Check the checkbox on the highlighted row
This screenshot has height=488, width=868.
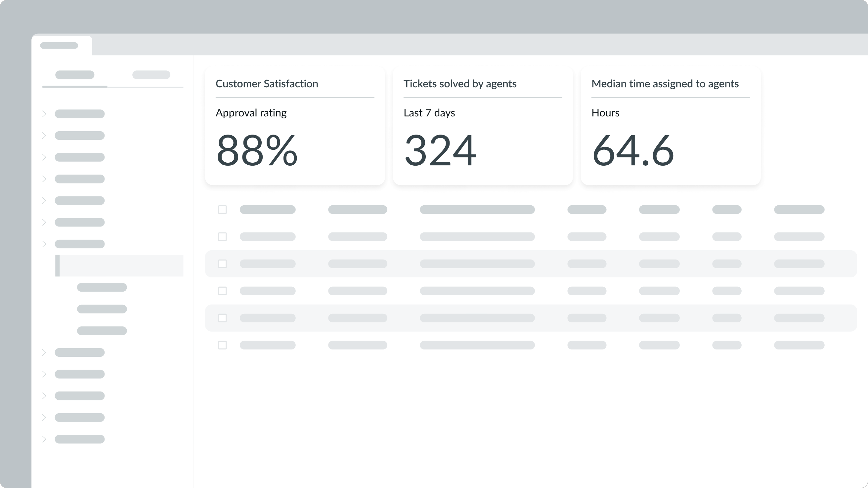pyautogui.click(x=222, y=264)
